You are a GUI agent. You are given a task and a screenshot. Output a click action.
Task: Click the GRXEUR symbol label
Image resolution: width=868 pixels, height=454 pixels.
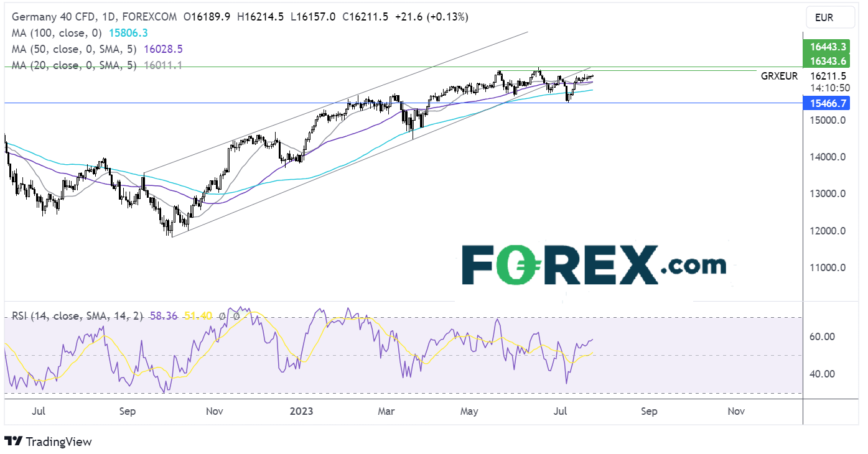click(x=778, y=76)
